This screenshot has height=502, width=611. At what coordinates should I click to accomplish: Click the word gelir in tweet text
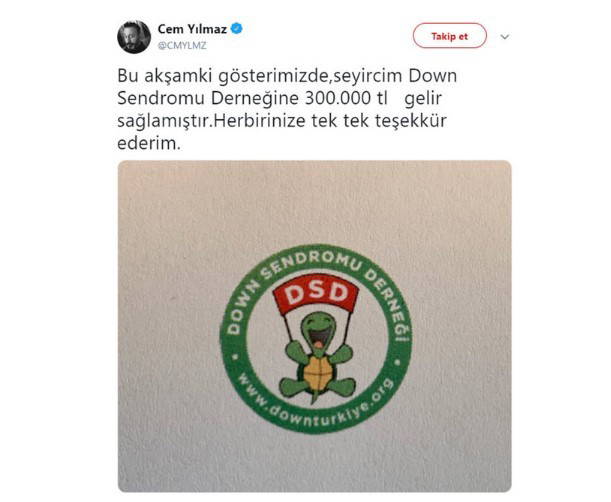(423, 99)
